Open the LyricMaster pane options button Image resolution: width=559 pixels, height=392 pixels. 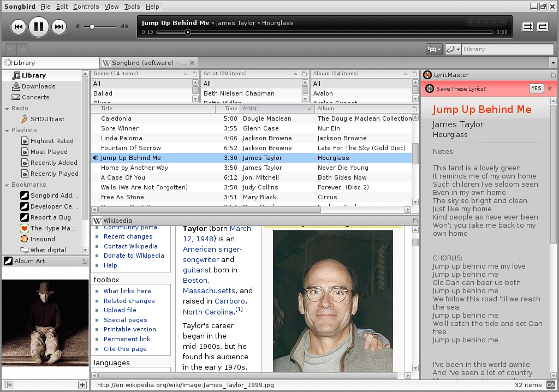point(554,75)
